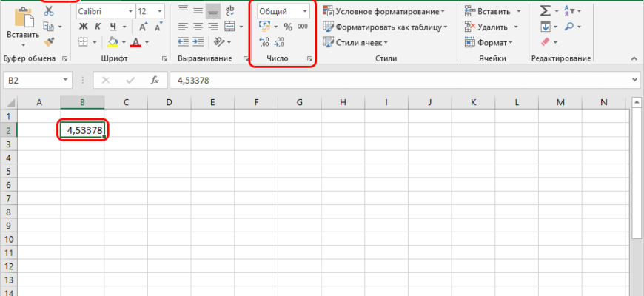Expand the borders dropdown arrow
The width and height of the screenshot is (644, 296).
click(x=95, y=42)
